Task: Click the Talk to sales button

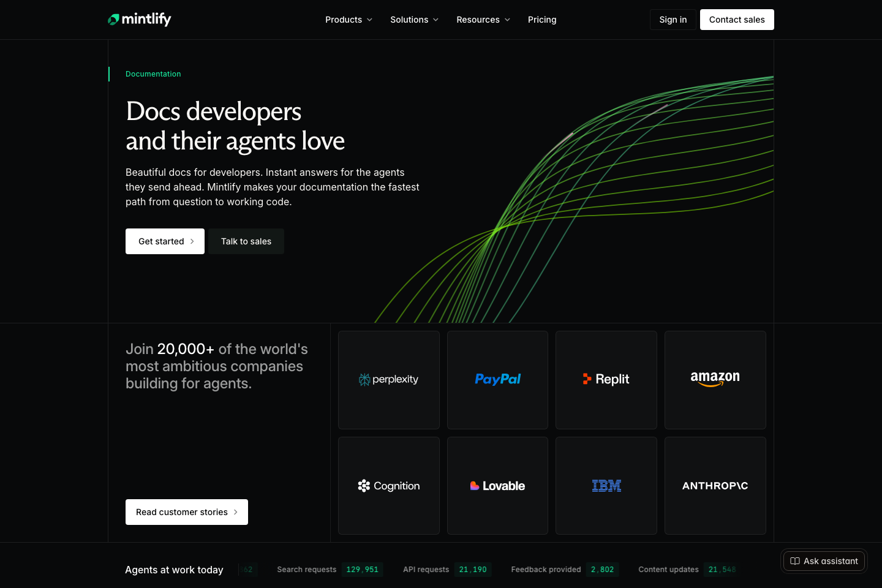Action: click(246, 241)
